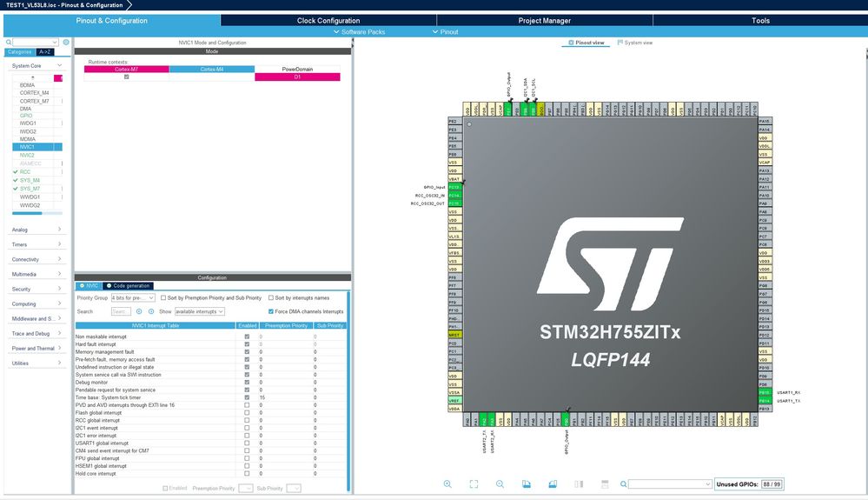Enable Sort by interrupts names
Viewport: 868px width, 500px height.
[271, 298]
